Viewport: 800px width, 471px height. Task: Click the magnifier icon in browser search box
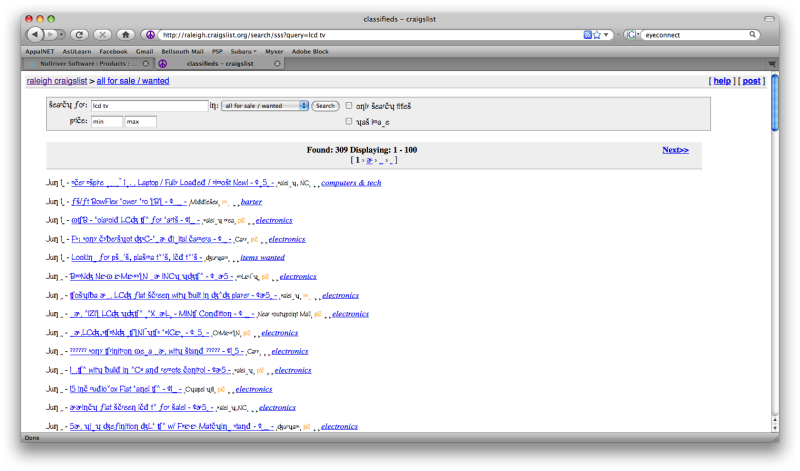tap(752, 34)
